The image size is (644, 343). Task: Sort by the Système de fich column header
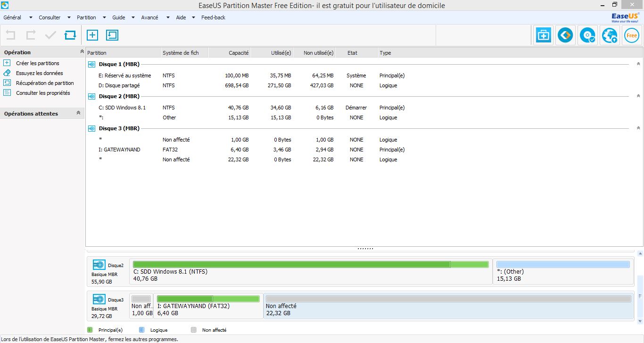coord(184,53)
